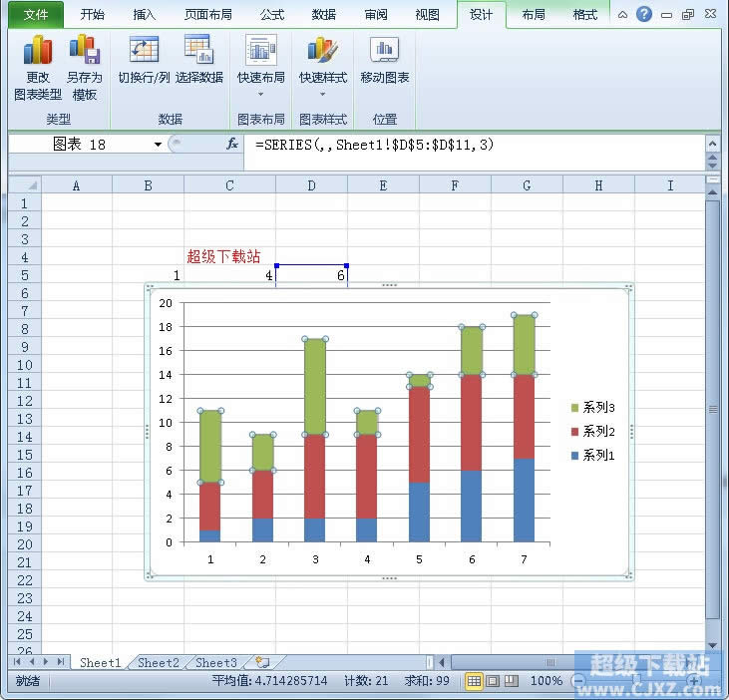Switch to Normal view in status bar
729x700 pixels.
[474, 681]
